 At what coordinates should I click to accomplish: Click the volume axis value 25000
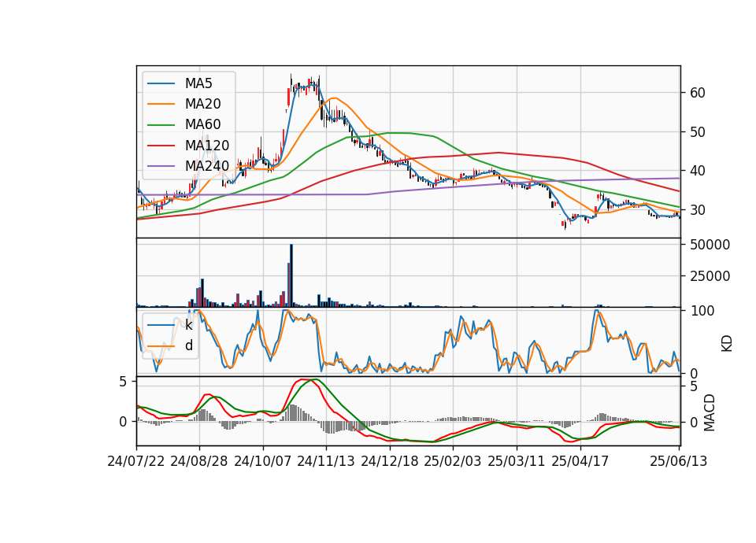pyautogui.click(x=710, y=276)
